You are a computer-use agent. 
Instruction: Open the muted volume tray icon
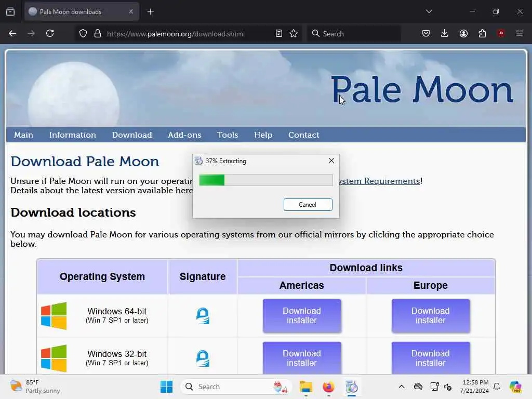[x=447, y=387]
